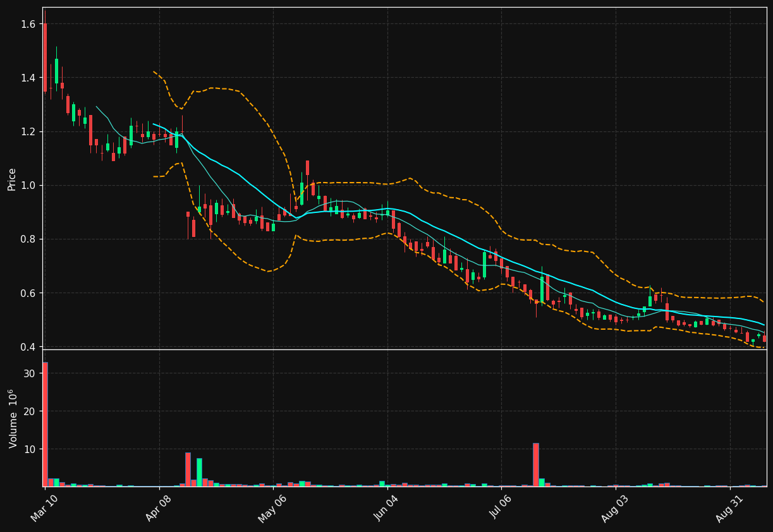Click the Aug 03 date label
The image size is (773, 532).
coord(615,508)
